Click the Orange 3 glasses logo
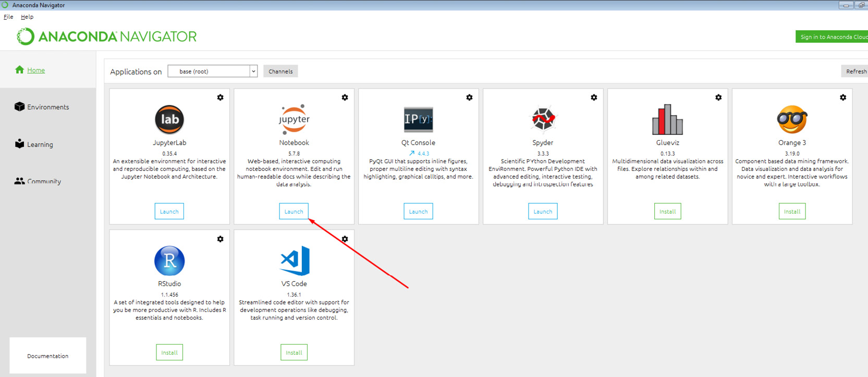The width and height of the screenshot is (868, 377). [x=792, y=119]
